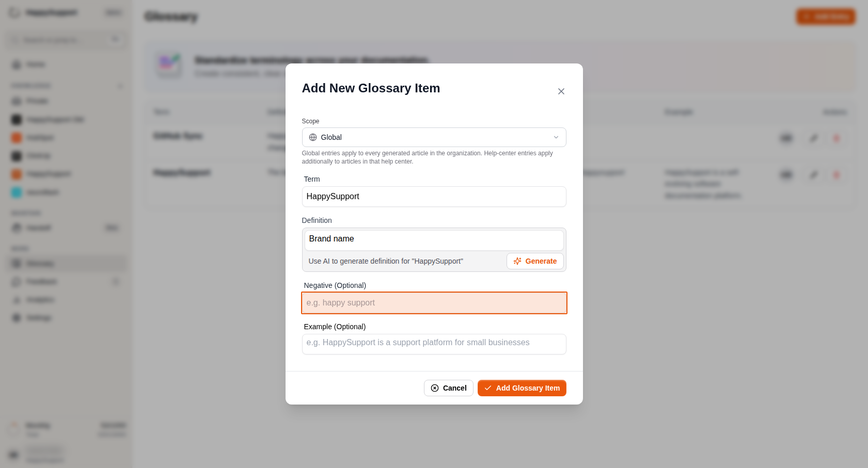The width and height of the screenshot is (868, 468).
Task: Select the highlighted Glossary item in sidebar
Action: 66,264
